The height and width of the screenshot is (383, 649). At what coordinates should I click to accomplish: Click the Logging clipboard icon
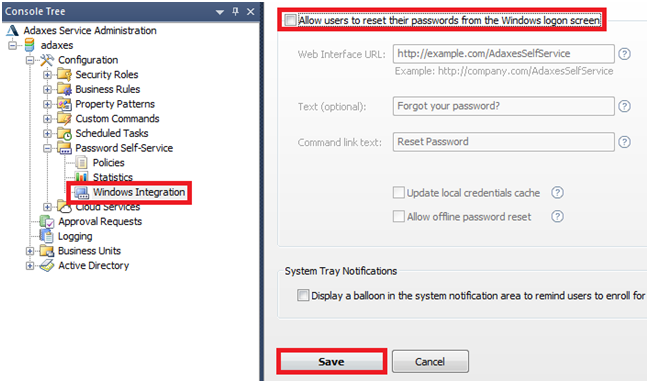pyautogui.click(x=47, y=236)
